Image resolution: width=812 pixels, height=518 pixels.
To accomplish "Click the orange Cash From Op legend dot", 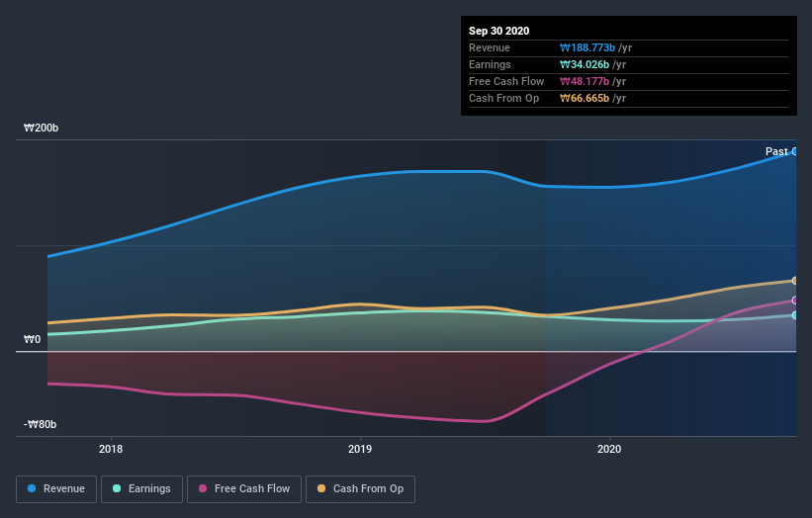I will 321,488.
